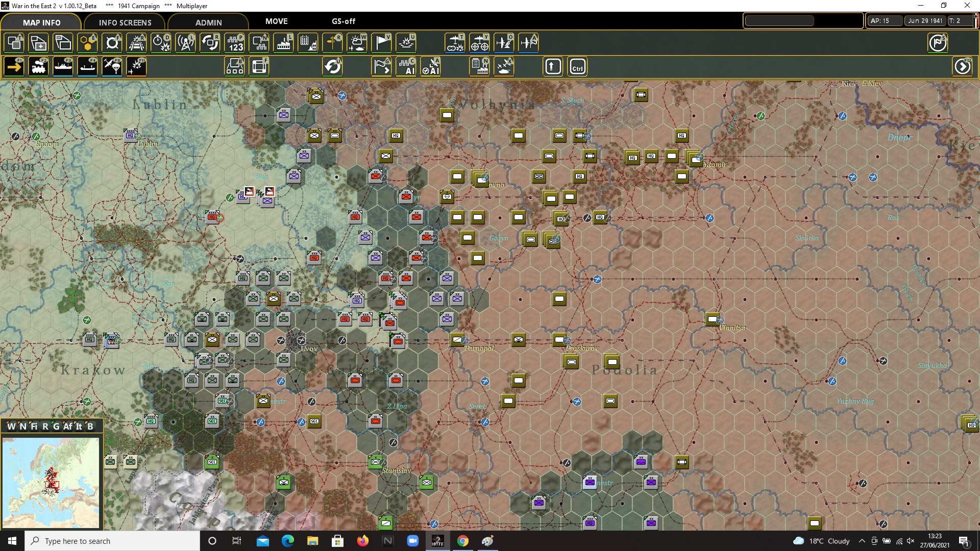The width and height of the screenshot is (980, 551).
Task: Open the Commander's Report icon (N)
Action: tap(479, 66)
